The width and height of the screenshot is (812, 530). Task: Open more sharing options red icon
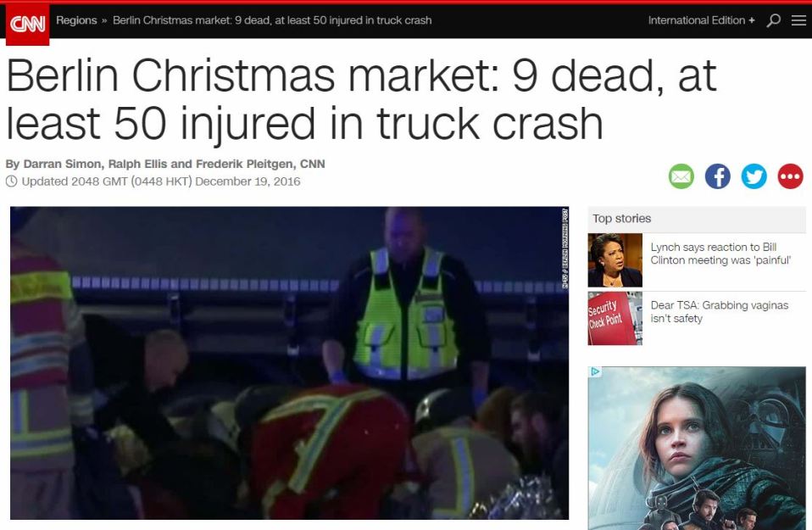click(790, 176)
